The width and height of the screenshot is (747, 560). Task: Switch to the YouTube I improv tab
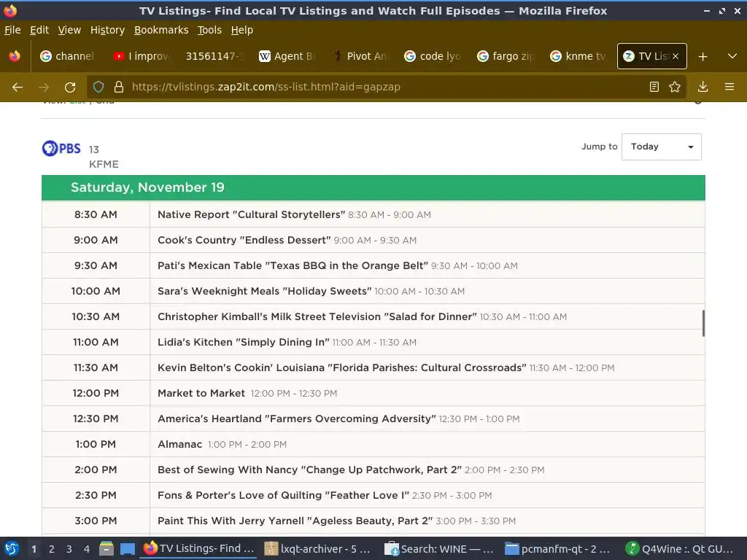tap(141, 56)
